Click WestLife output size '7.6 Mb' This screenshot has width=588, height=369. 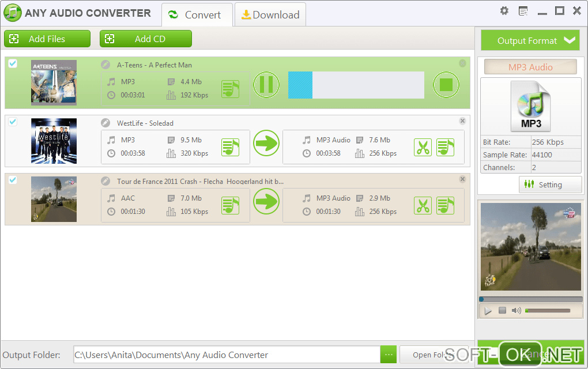tap(379, 140)
